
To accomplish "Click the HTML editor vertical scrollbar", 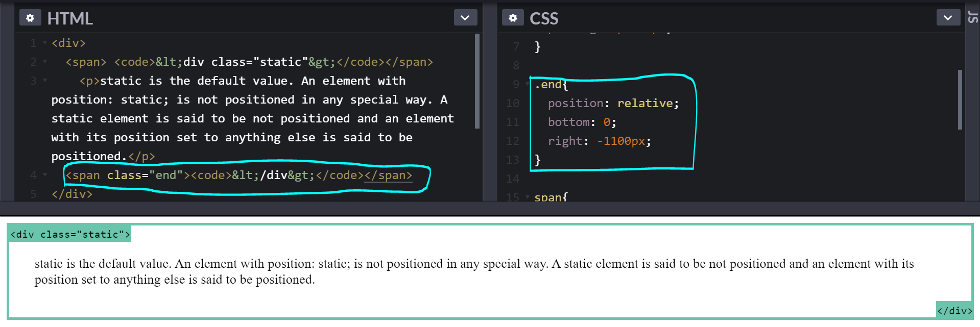I will (477, 82).
